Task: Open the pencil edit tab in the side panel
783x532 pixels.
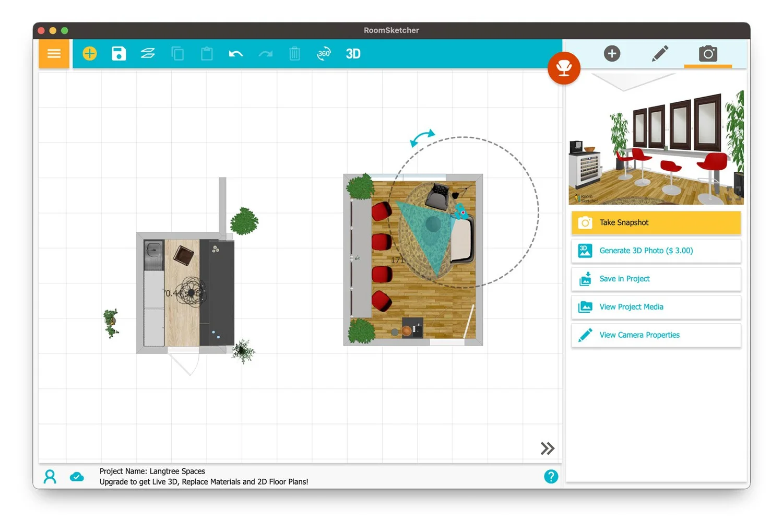Action: (x=660, y=53)
